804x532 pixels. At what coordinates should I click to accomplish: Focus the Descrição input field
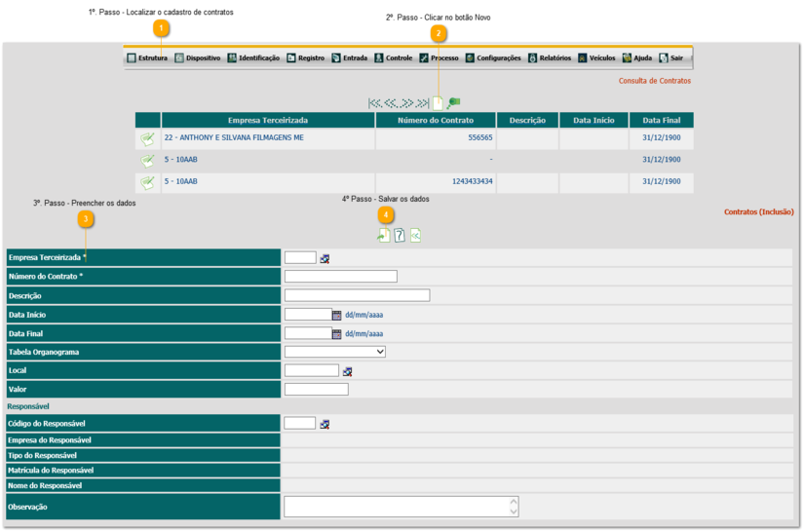[358, 295]
